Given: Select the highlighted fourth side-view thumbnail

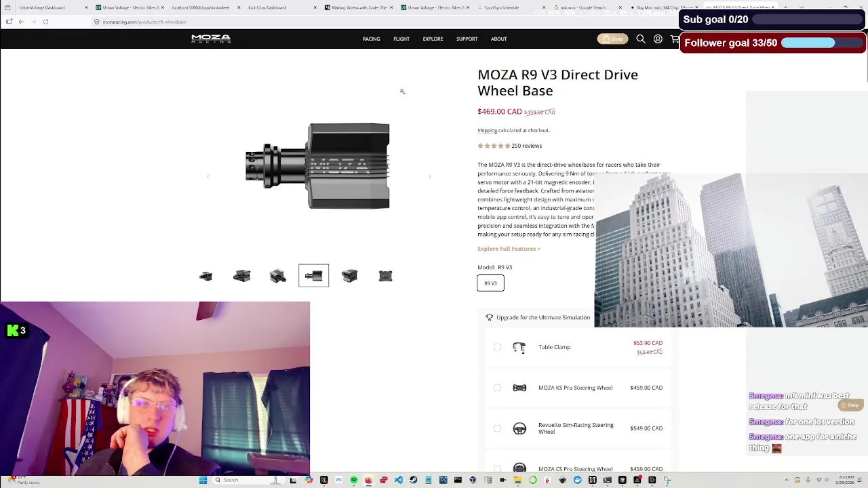Looking at the screenshot, I should [x=313, y=276].
